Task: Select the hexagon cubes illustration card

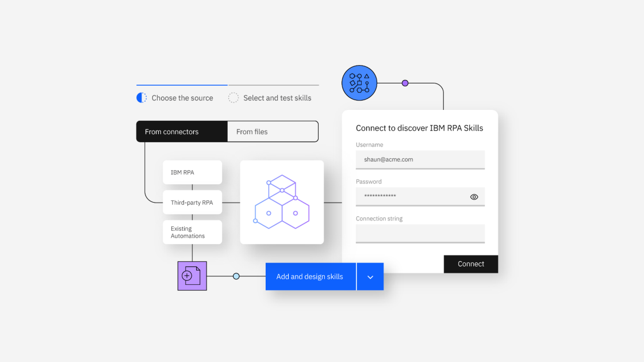Action: click(x=282, y=202)
